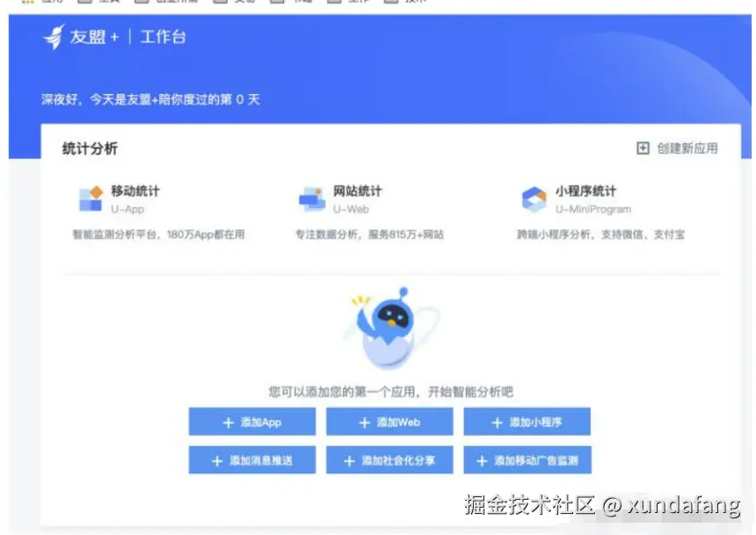Click the Umeng+ bird logo icon
The width and height of the screenshot is (756, 535).
click(54, 37)
